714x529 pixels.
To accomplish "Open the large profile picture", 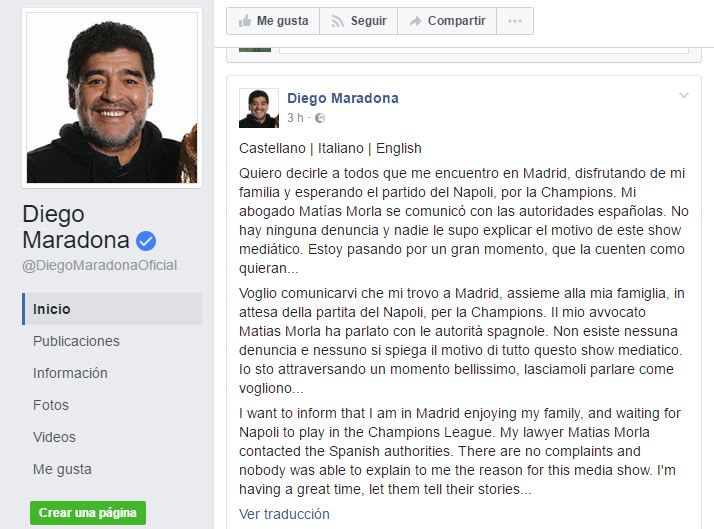I will pos(112,98).
